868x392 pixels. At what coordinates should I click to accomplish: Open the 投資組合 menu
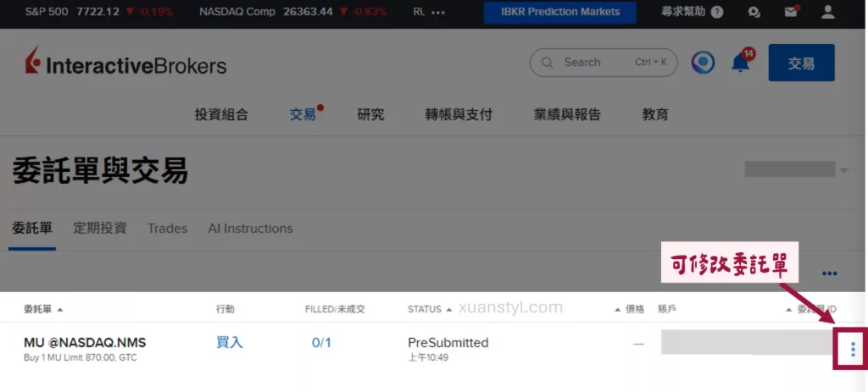[221, 114]
